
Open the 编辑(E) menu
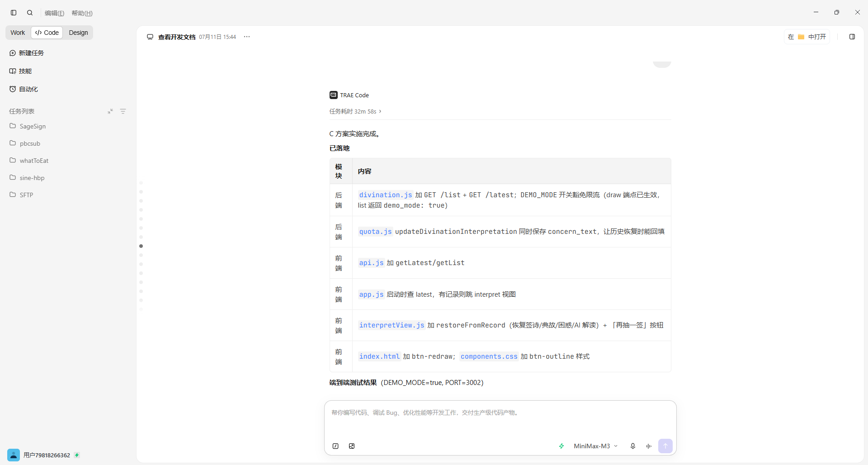(54, 13)
